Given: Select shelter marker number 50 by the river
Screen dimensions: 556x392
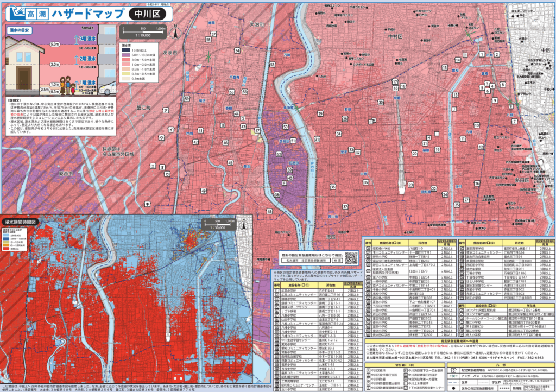Looking at the screenshot, I should (x=285, y=127).
